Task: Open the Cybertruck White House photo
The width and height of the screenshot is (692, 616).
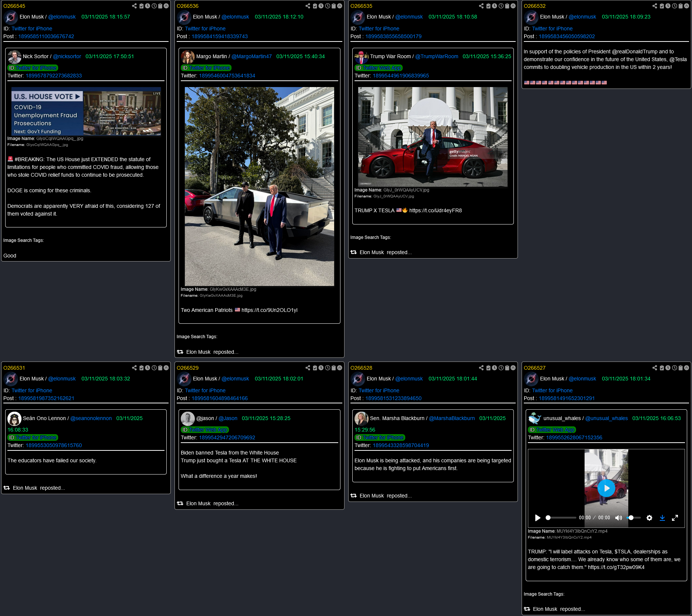Action: point(259,186)
